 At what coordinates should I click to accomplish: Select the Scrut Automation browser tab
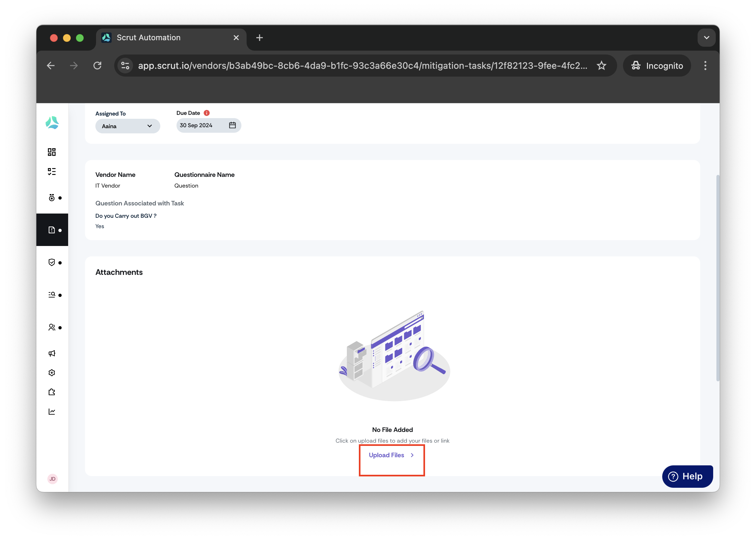coord(171,38)
